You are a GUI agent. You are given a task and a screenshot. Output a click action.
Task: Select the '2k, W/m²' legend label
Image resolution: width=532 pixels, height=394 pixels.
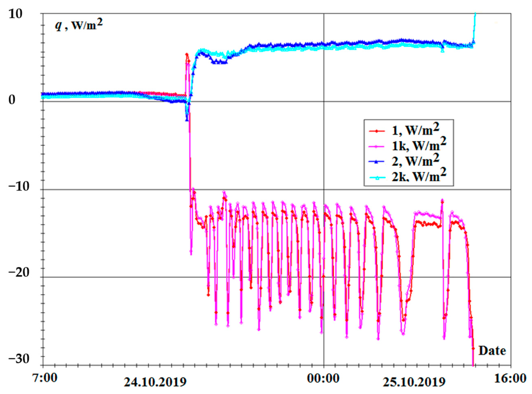[419, 177]
